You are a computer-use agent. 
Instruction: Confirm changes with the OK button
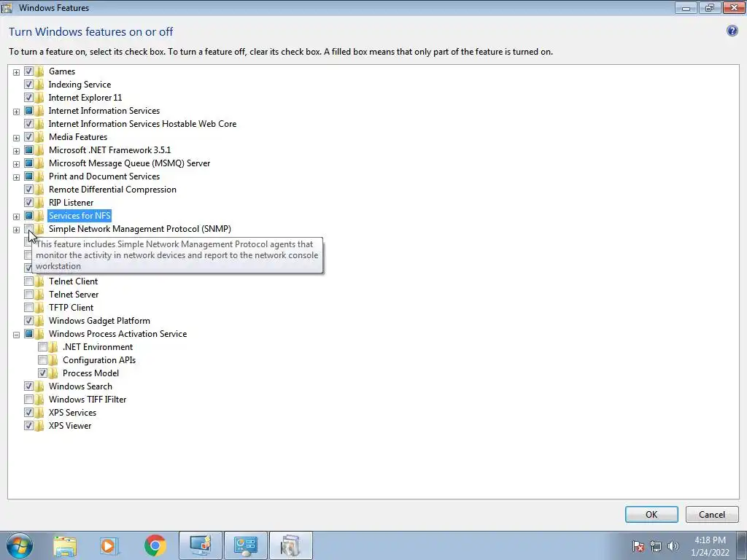(x=651, y=514)
